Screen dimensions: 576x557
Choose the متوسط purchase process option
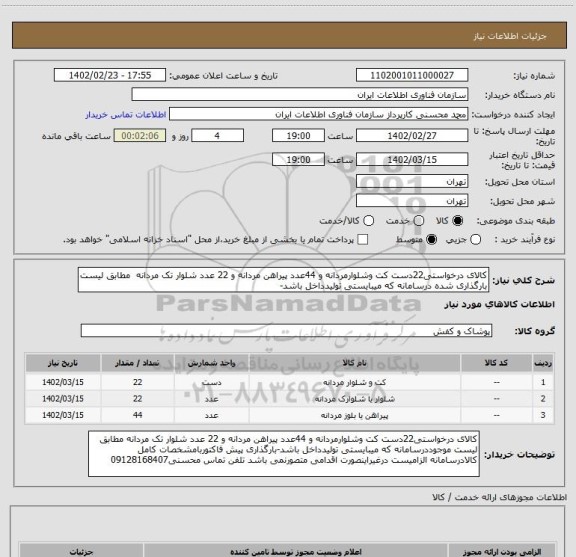pyautogui.click(x=431, y=240)
